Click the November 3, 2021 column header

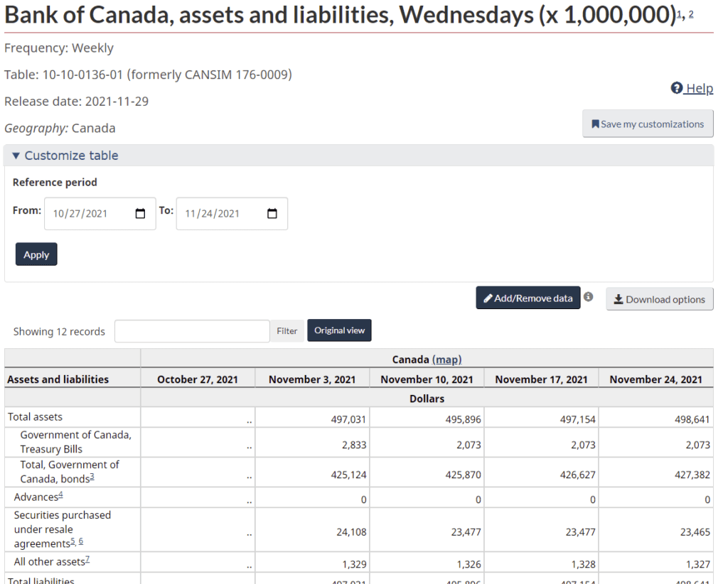[312, 379]
